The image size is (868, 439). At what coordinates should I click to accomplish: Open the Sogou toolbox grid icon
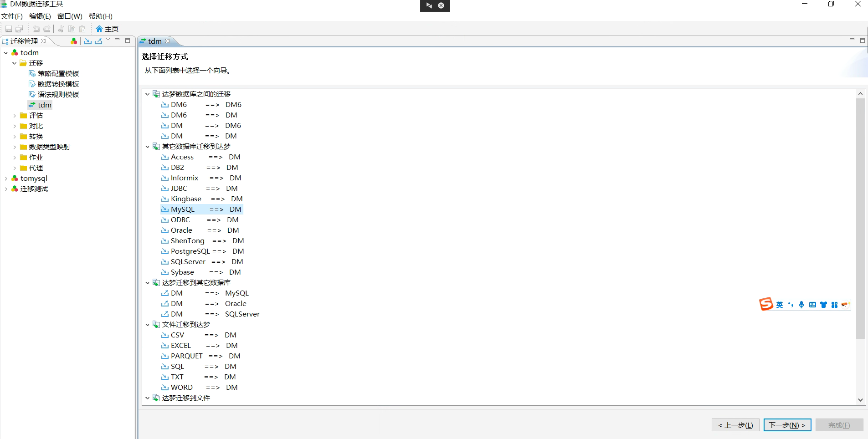point(834,305)
